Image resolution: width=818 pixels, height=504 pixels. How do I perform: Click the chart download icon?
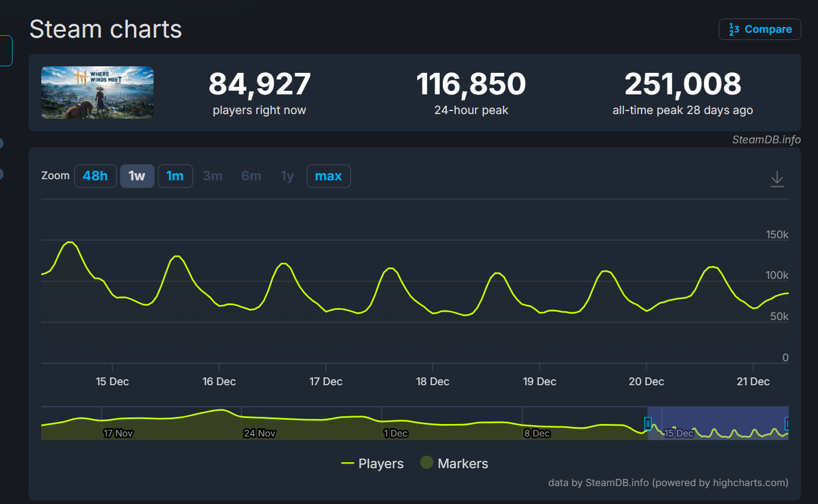[777, 179]
